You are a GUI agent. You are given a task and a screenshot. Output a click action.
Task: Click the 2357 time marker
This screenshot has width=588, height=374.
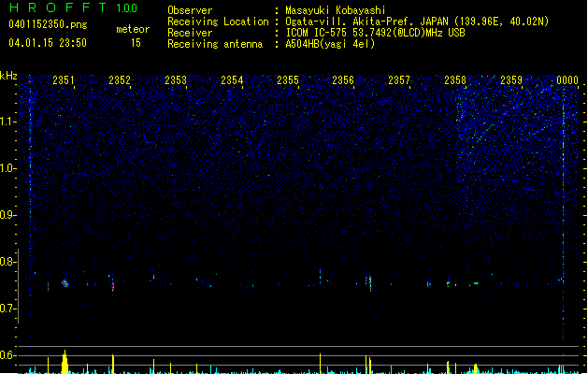point(399,80)
